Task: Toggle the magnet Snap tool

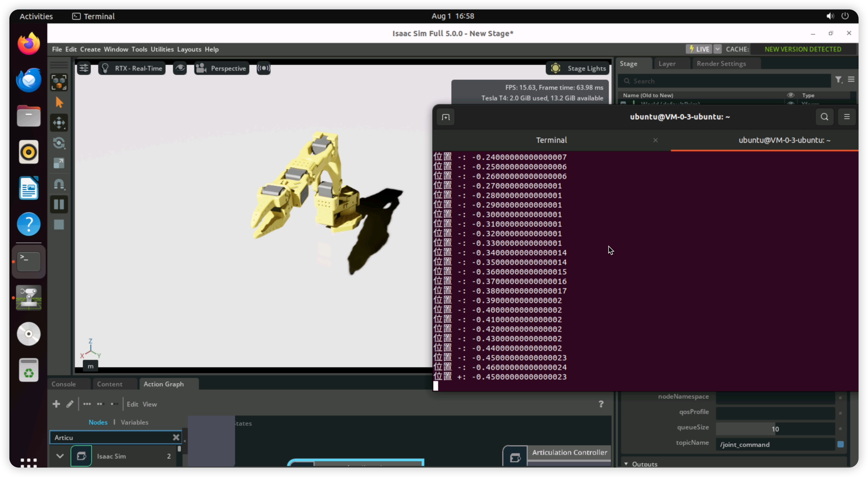Action: click(59, 184)
